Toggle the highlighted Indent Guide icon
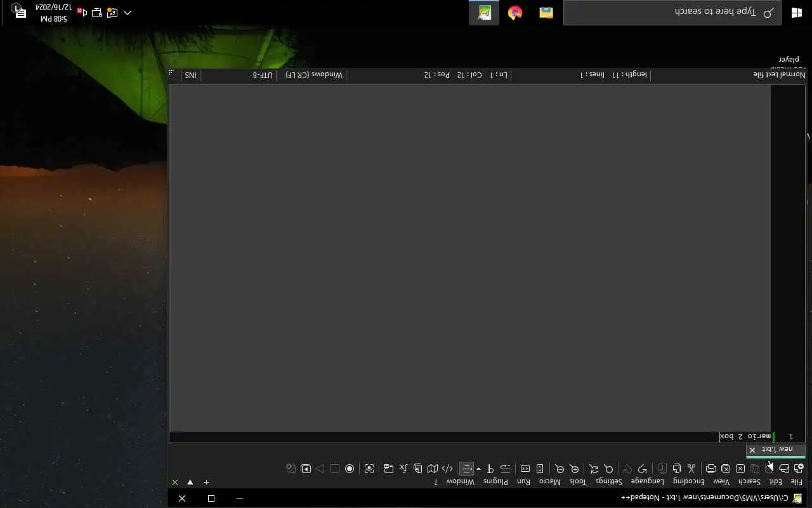 pyautogui.click(x=467, y=469)
